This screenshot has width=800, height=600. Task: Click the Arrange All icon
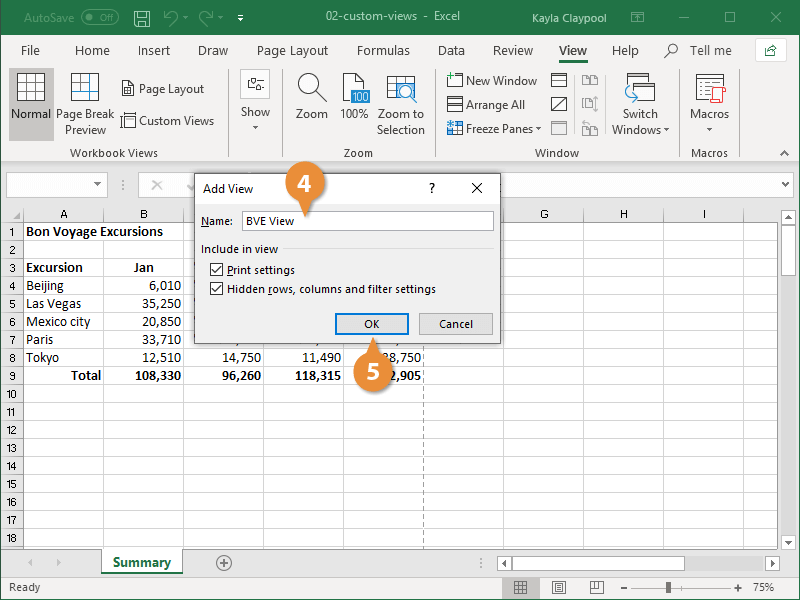pyautogui.click(x=486, y=105)
